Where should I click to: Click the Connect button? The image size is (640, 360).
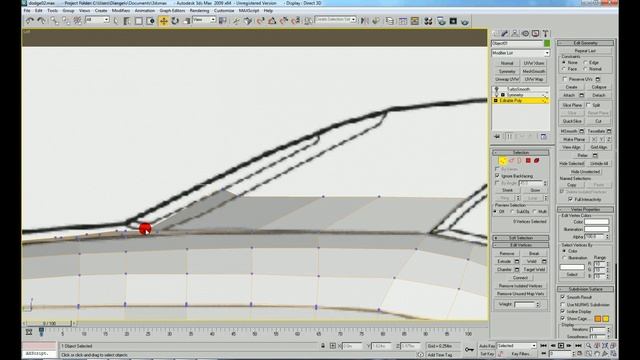(520, 278)
